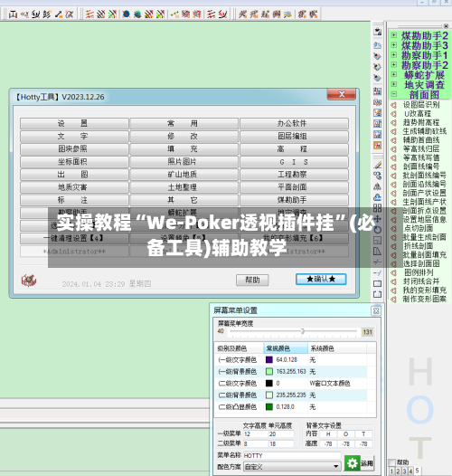Click the 一级菜单 文字高度 field showing 12
Image resolution: width=452 pixels, height=476 pixels.
pyautogui.click(x=256, y=434)
